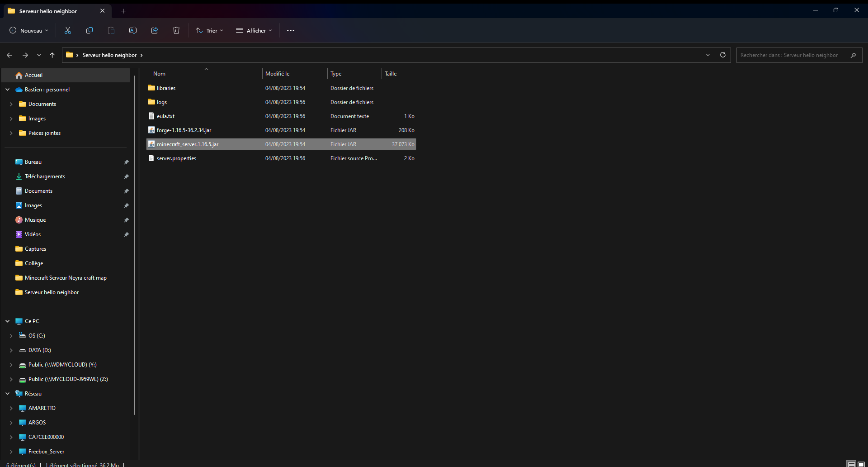
Task: Click Serveur hello neighbor breadcrumb
Action: pyautogui.click(x=109, y=55)
